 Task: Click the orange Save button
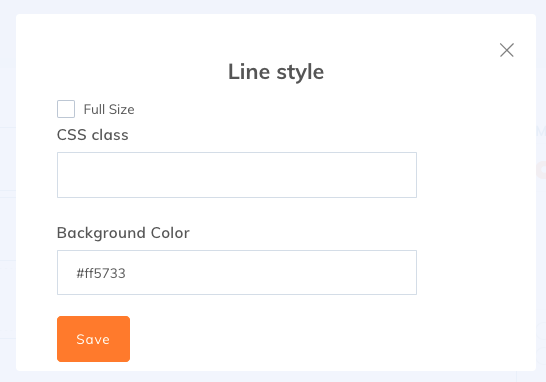[93, 339]
